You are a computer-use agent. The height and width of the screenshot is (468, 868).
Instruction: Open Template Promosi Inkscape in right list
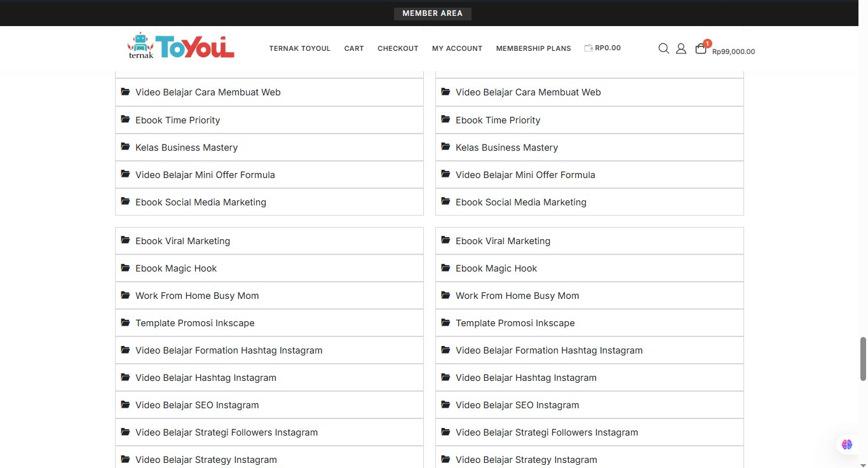pos(515,323)
